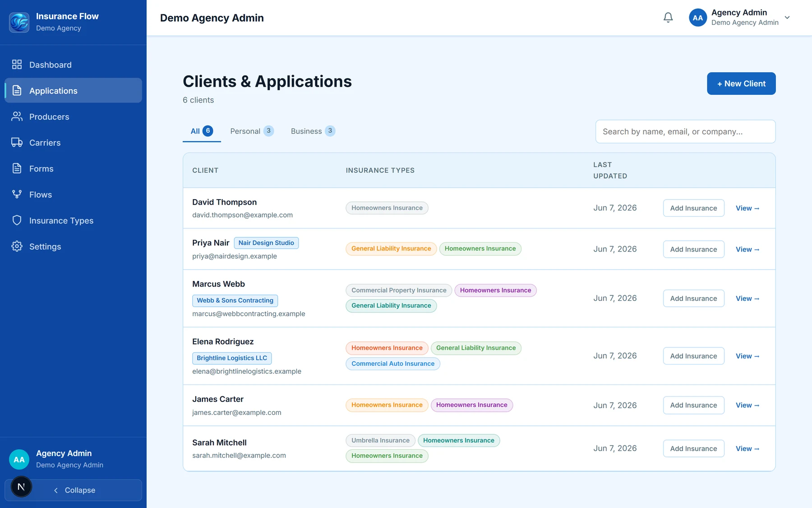812x508 pixels.
Task: Collapse the sidebar
Action: coord(74,490)
